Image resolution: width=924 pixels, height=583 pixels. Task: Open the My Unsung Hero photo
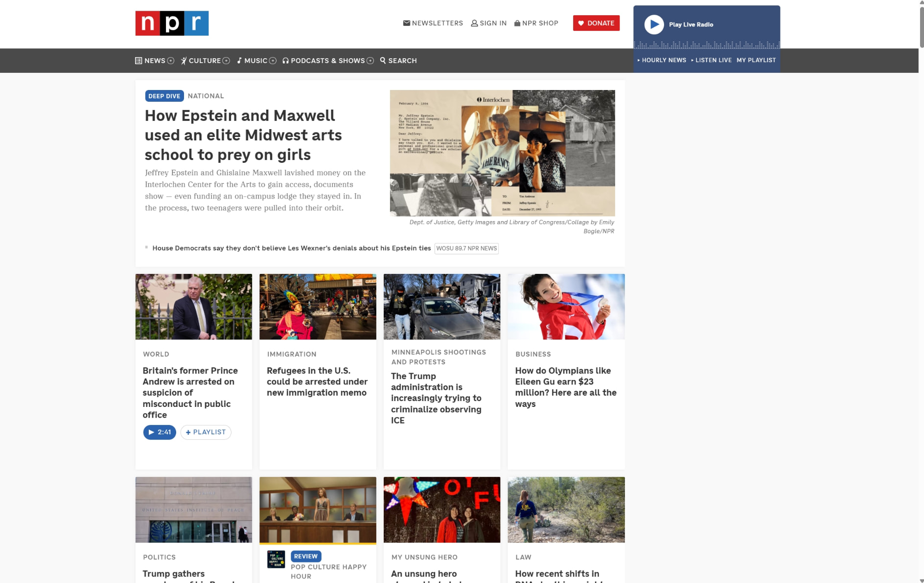(x=442, y=510)
